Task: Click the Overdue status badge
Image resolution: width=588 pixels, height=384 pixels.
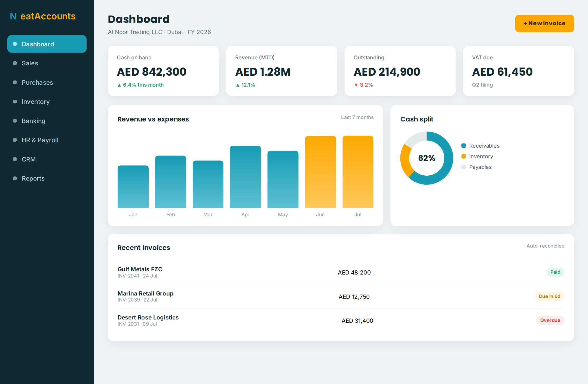Action: click(x=550, y=320)
